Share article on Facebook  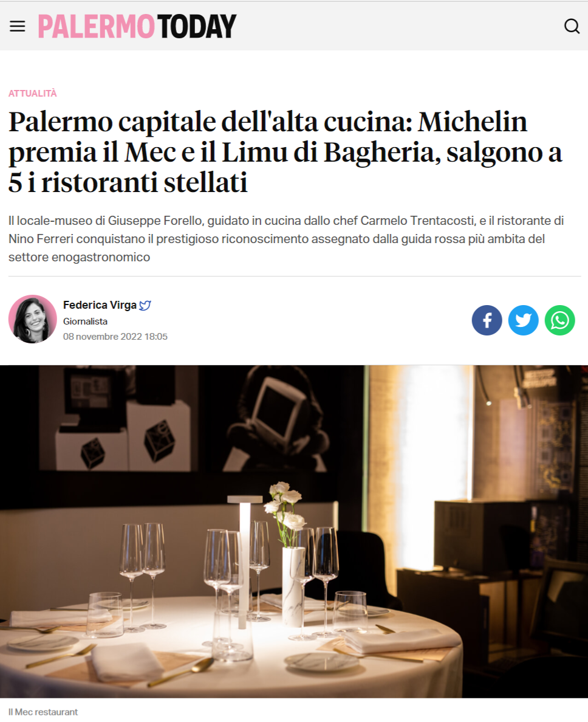[487, 320]
